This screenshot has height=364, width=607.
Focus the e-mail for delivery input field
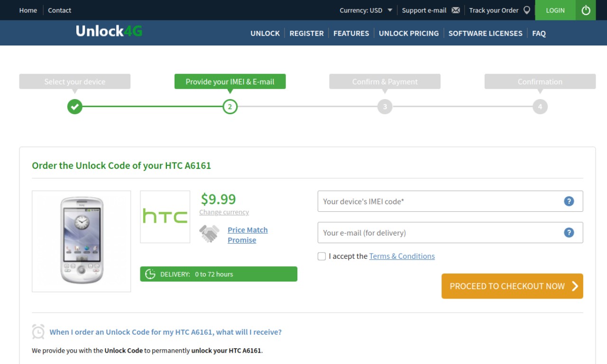[450, 232]
